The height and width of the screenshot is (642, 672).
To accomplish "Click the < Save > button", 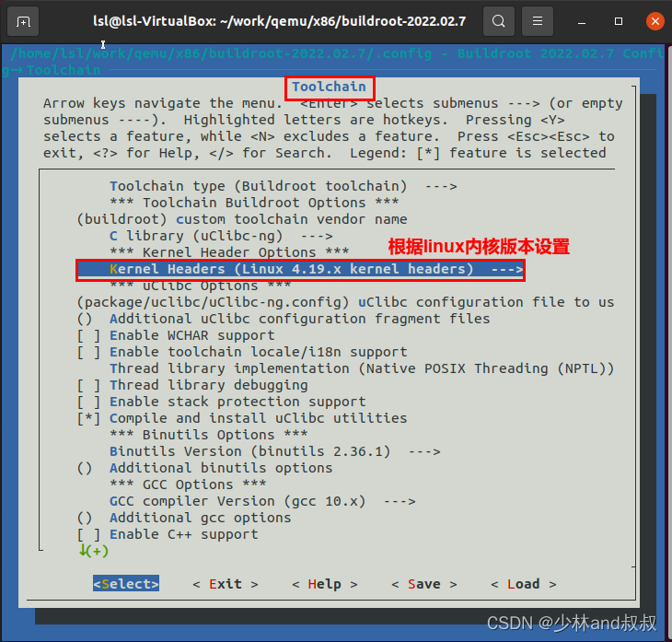I will 424,584.
